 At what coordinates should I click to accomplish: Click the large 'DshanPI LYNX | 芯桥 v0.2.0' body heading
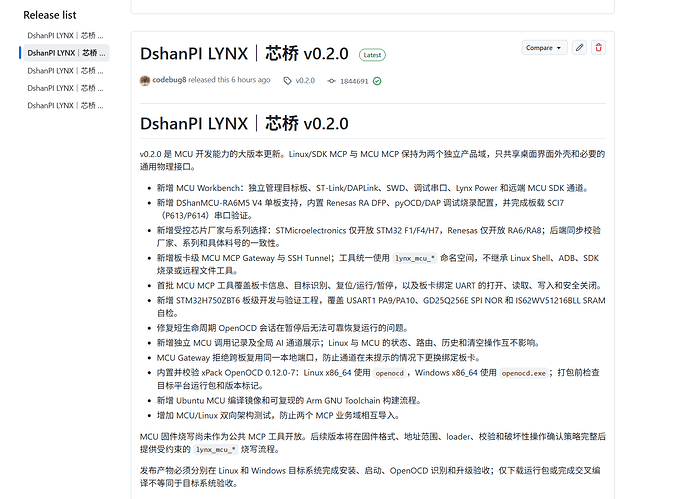tap(244, 124)
